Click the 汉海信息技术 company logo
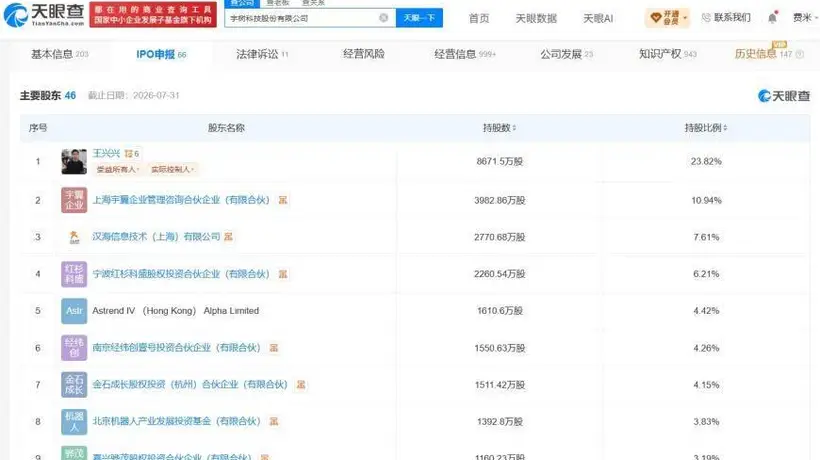 coord(74,237)
